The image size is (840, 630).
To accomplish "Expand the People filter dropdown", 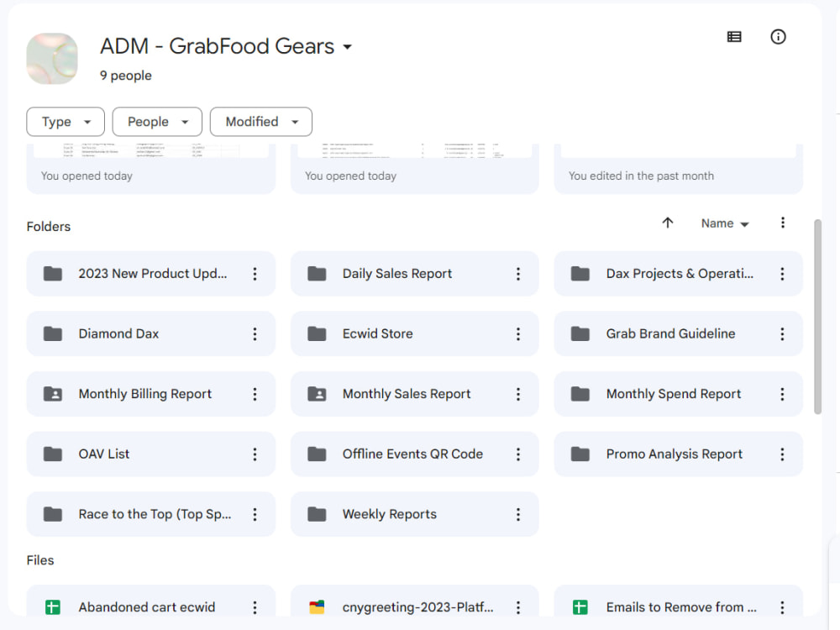I will [157, 122].
